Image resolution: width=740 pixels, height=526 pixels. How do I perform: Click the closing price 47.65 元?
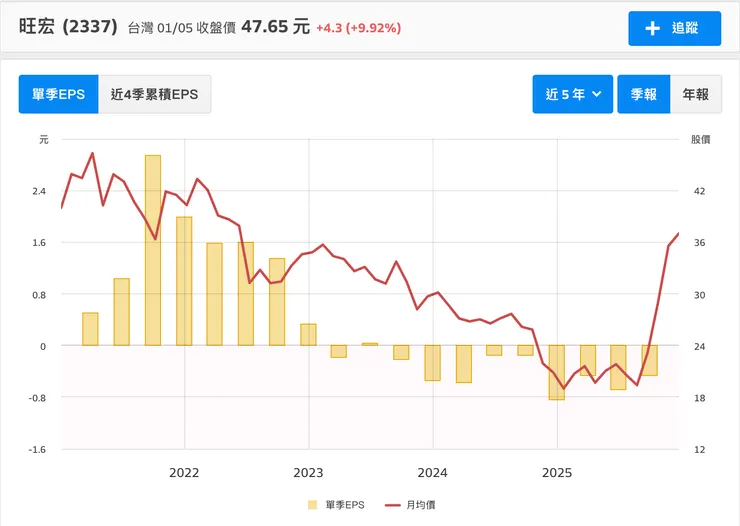[276, 27]
